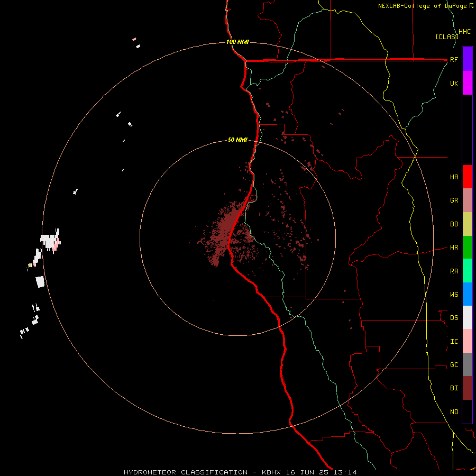
Task: Click the GC gray legend swatch
Action: coord(467,364)
